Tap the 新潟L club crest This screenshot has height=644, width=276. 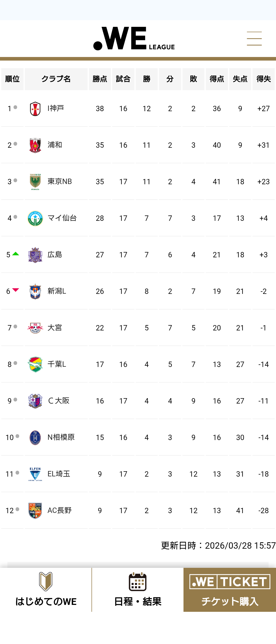tap(35, 291)
